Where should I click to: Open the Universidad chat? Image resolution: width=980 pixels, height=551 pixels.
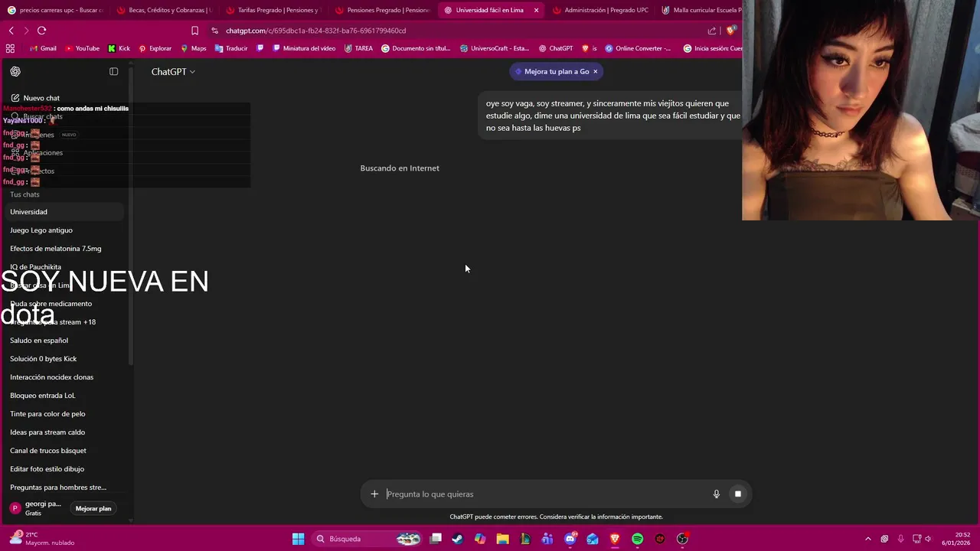64,212
